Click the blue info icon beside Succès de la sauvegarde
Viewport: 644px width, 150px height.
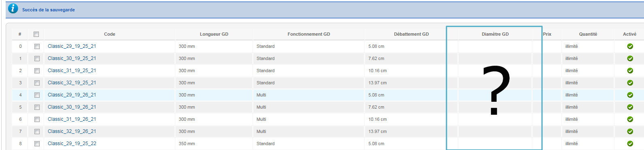click(13, 8)
